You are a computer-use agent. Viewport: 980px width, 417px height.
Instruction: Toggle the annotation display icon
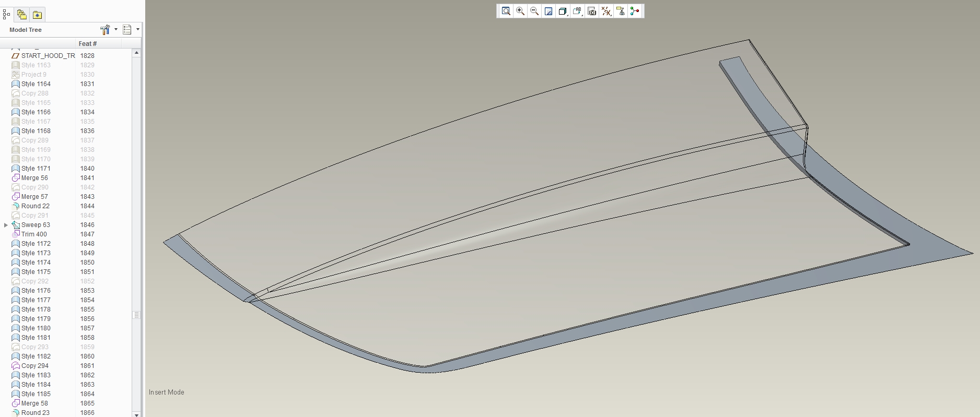(621, 11)
